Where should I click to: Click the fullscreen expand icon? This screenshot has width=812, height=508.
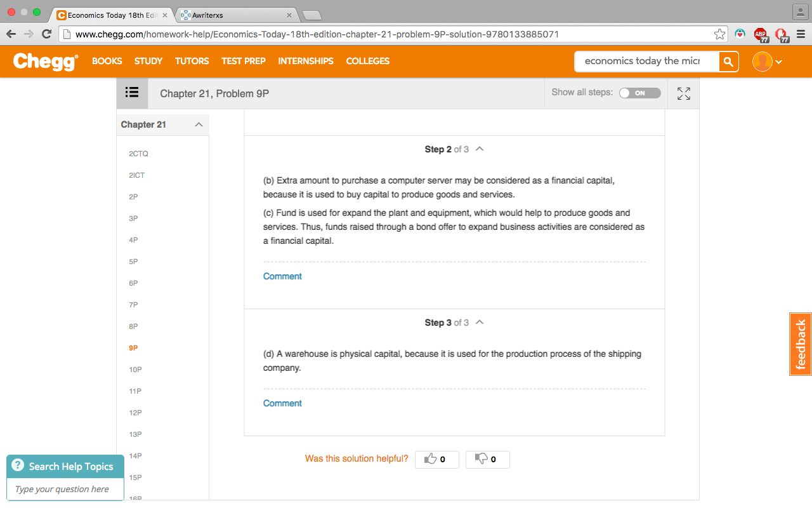683,93
